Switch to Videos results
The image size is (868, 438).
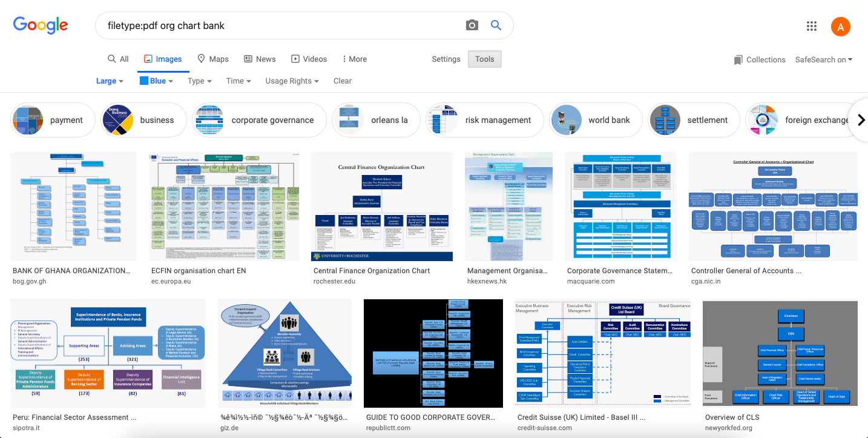[x=309, y=59]
